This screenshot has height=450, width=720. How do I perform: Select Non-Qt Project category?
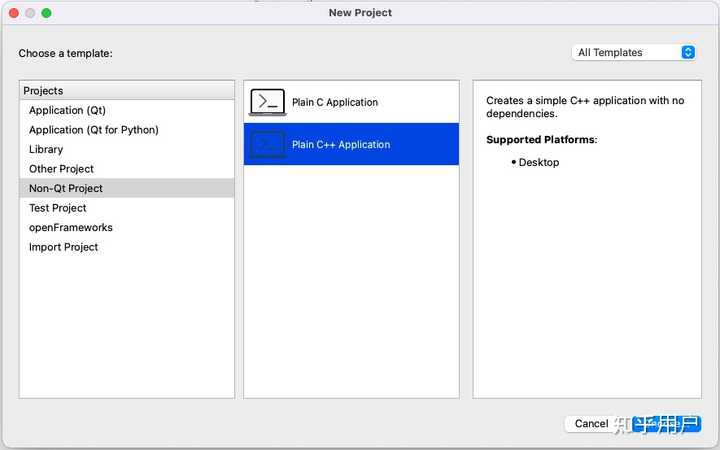127,188
